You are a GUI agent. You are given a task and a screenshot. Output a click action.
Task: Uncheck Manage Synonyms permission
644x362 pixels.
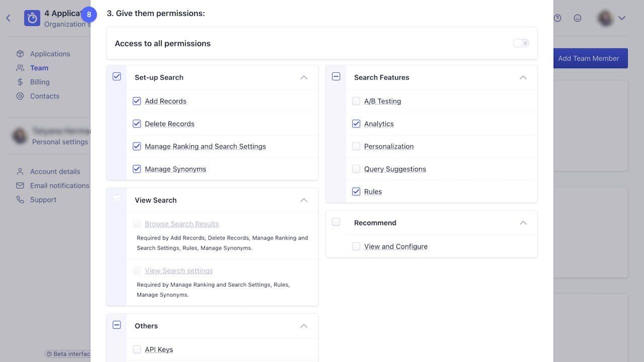(137, 169)
